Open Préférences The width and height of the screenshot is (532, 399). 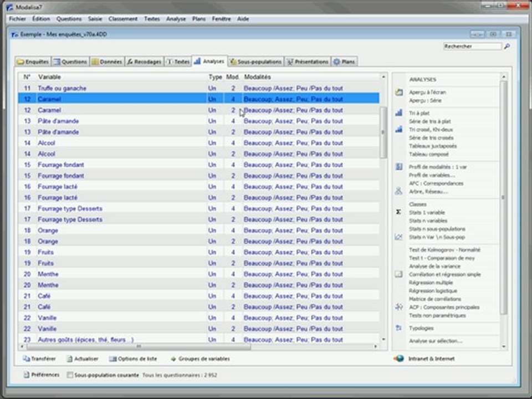pyautogui.click(x=41, y=375)
